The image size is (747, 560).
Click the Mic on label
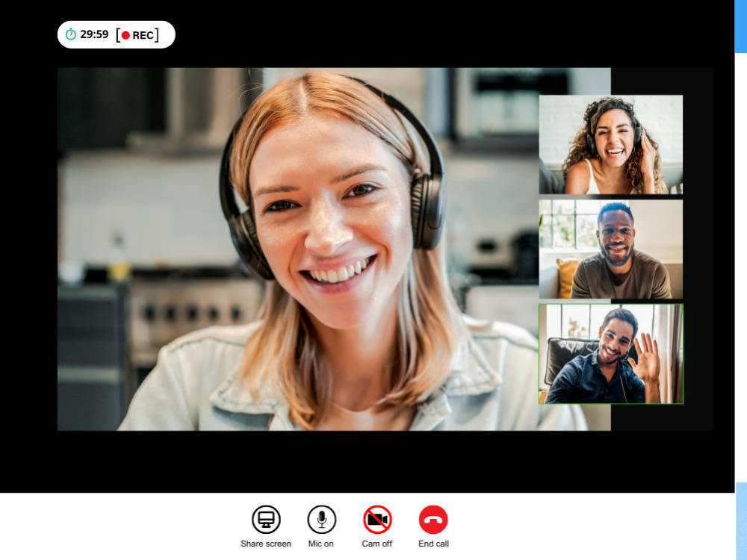(x=321, y=544)
